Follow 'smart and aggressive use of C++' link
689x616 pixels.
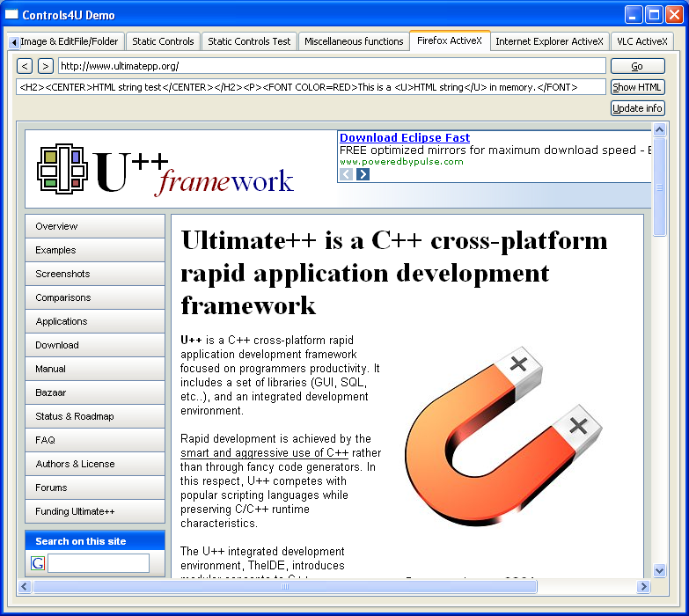tap(265, 453)
